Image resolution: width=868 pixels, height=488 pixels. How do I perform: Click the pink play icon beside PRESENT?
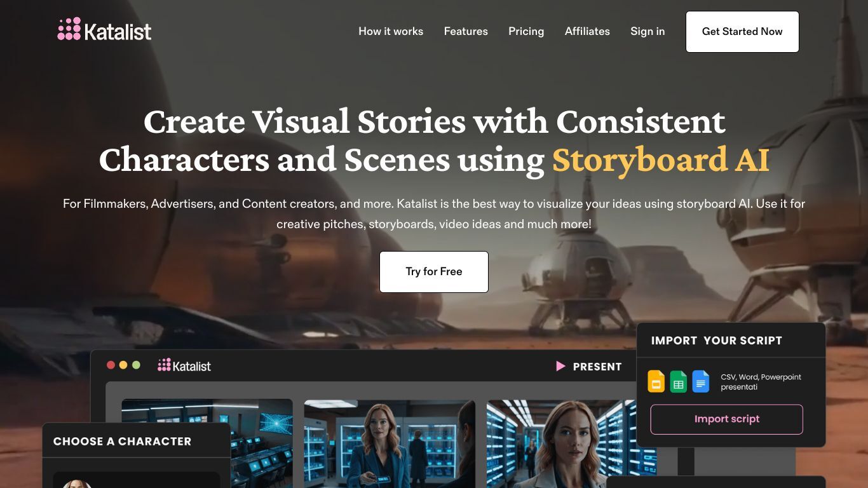pos(560,366)
